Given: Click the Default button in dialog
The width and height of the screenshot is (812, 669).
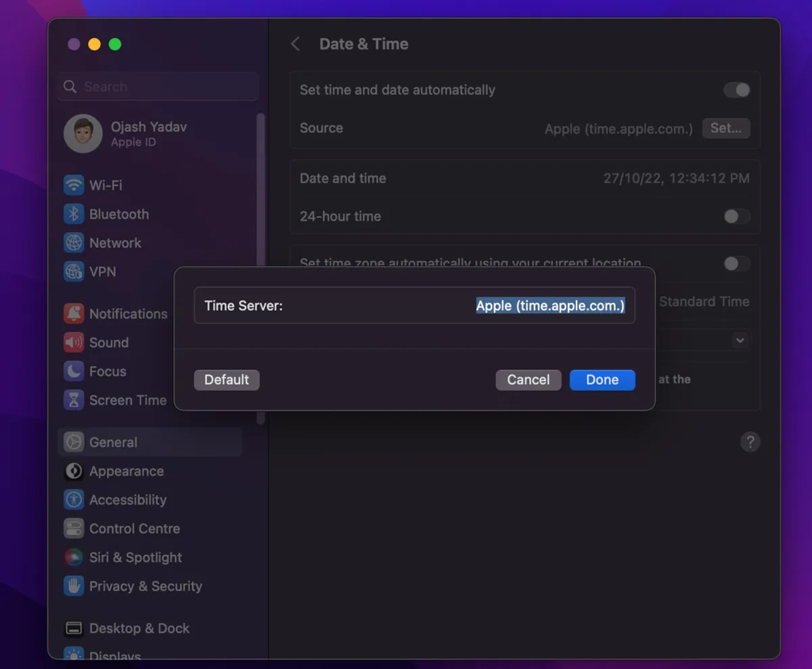Looking at the screenshot, I should pyautogui.click(x=227, y=380).
